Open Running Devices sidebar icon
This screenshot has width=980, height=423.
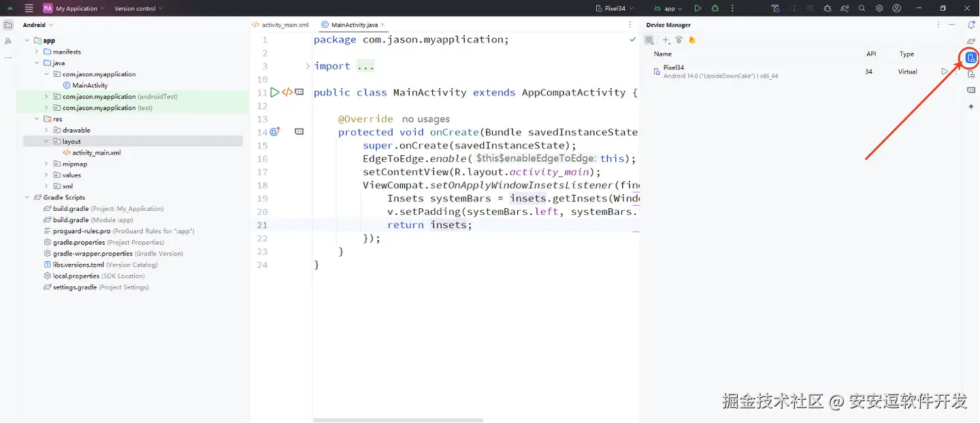(971, 74)
